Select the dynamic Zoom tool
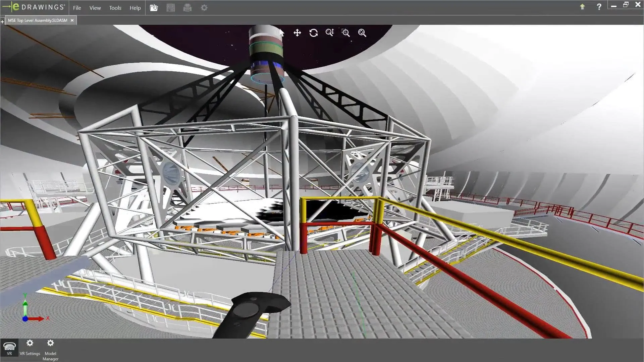The image size is (644, 362). coord(330,33)
